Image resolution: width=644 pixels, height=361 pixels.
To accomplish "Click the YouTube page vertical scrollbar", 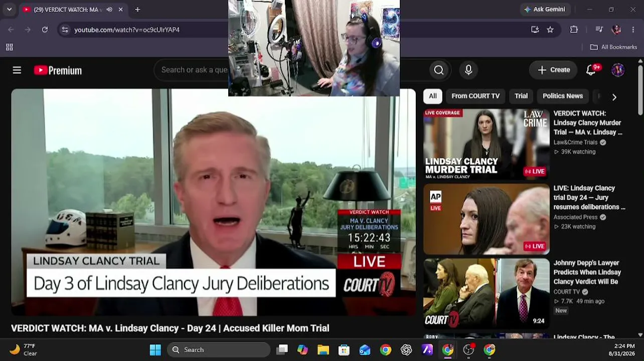I will pyautogui.click(x=640, y=90).
